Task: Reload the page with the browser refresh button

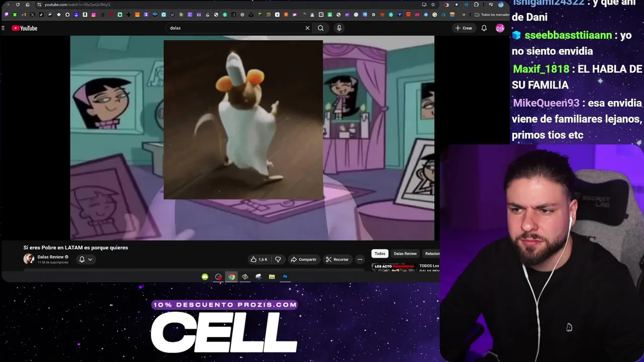Action: coord(18,5)
